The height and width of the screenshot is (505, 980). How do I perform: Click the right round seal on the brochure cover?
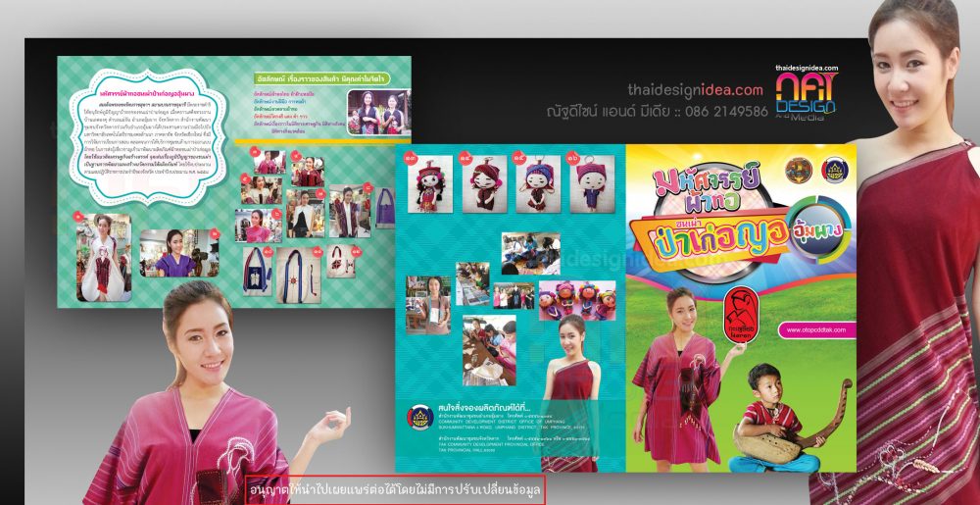tap(836, 167)
